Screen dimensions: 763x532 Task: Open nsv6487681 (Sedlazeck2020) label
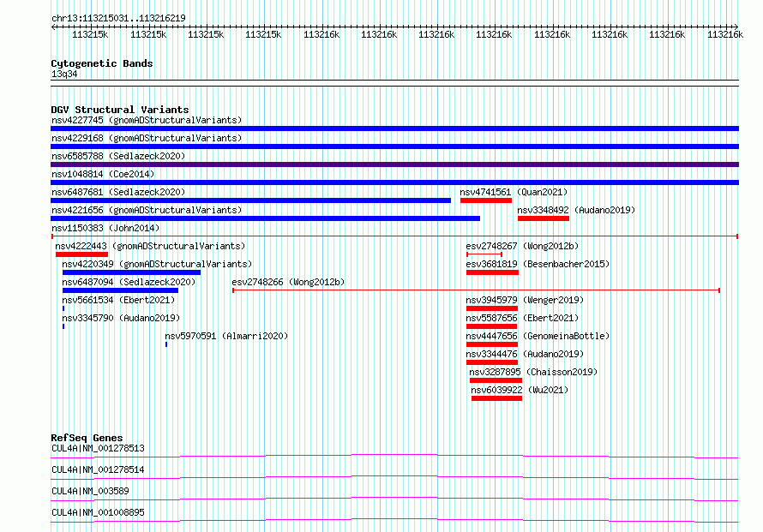pos(118,192)
